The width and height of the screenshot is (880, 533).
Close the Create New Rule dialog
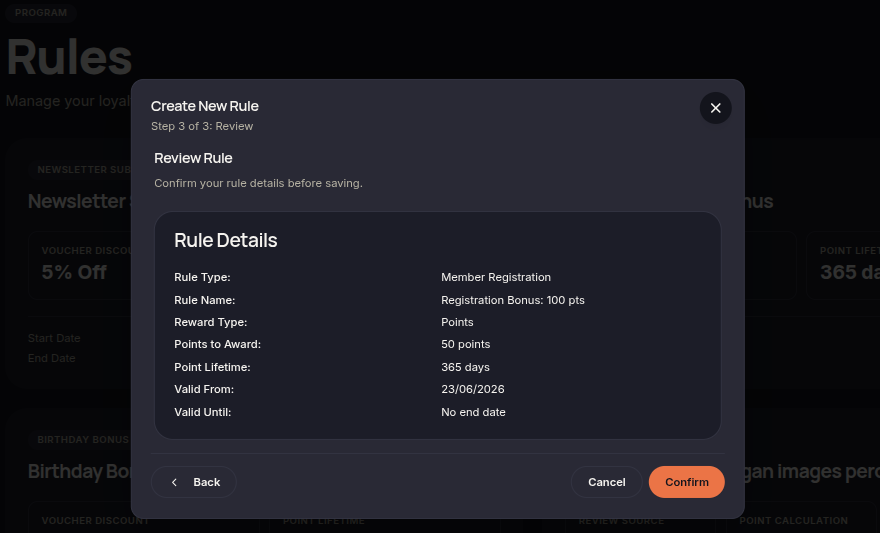click(715, 108)
